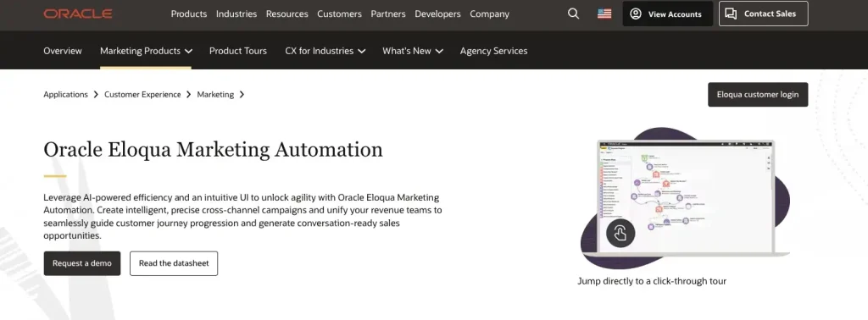Open the Customers menu

pos(339,14)
